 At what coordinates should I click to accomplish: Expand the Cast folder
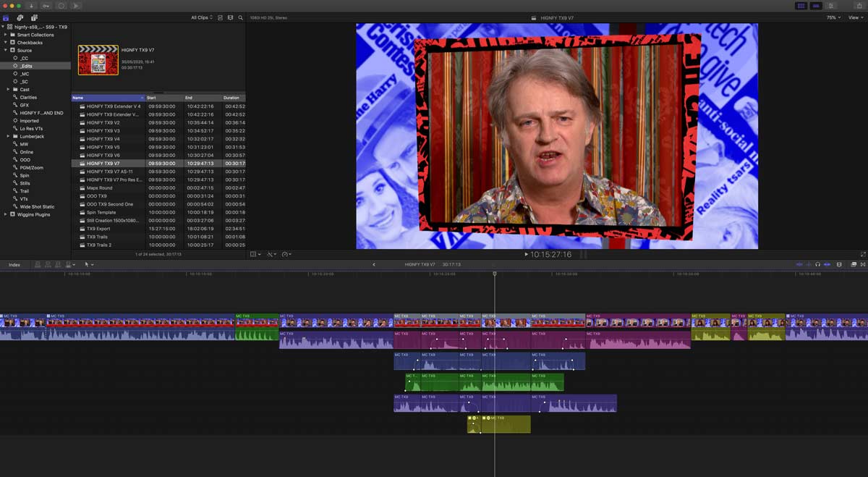(9, 90)
